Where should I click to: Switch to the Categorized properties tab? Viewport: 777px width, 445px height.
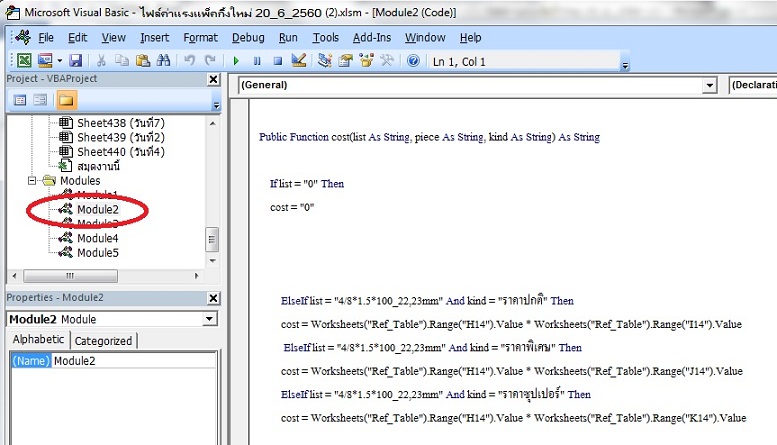pyautogui.click(x=104, y=341)
